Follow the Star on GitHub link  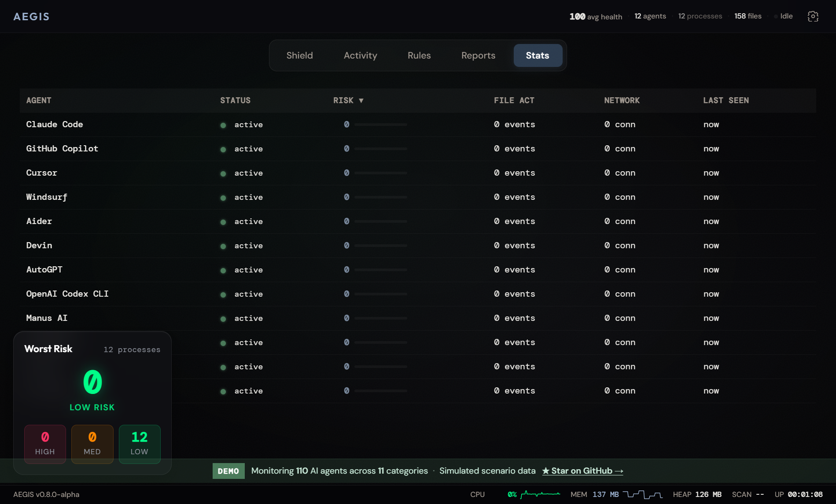pyautogui.click(x=582, y=471)
